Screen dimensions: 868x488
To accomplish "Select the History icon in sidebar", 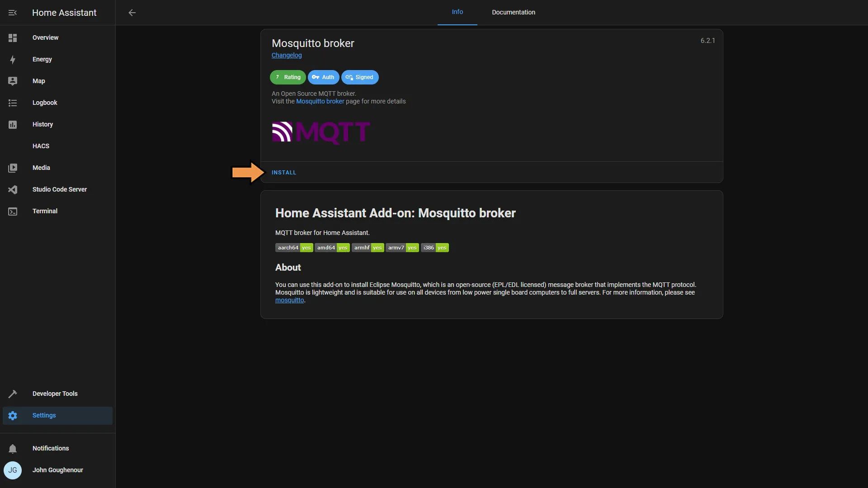I will coord(13,125).
